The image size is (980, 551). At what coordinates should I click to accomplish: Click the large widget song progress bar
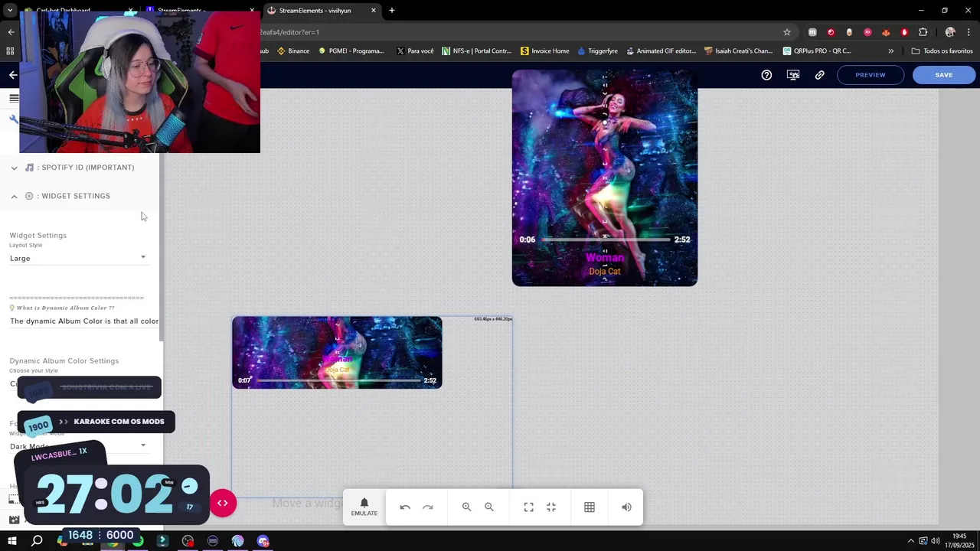click(x=605, y=240)
